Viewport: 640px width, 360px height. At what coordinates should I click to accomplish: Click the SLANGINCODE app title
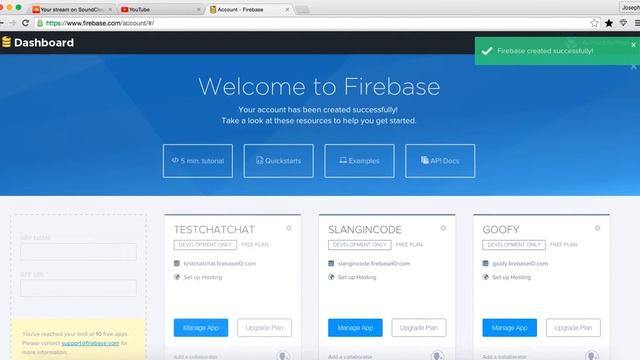point(365,230)
